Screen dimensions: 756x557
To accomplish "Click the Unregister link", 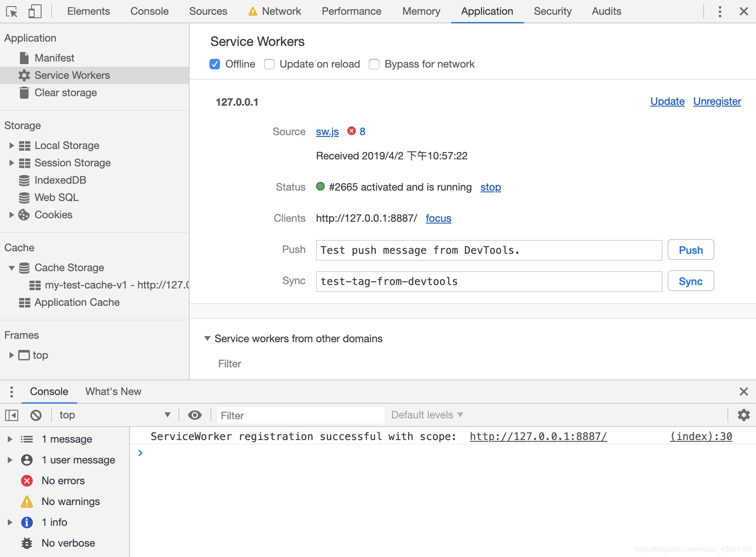I will pos(717,101).
